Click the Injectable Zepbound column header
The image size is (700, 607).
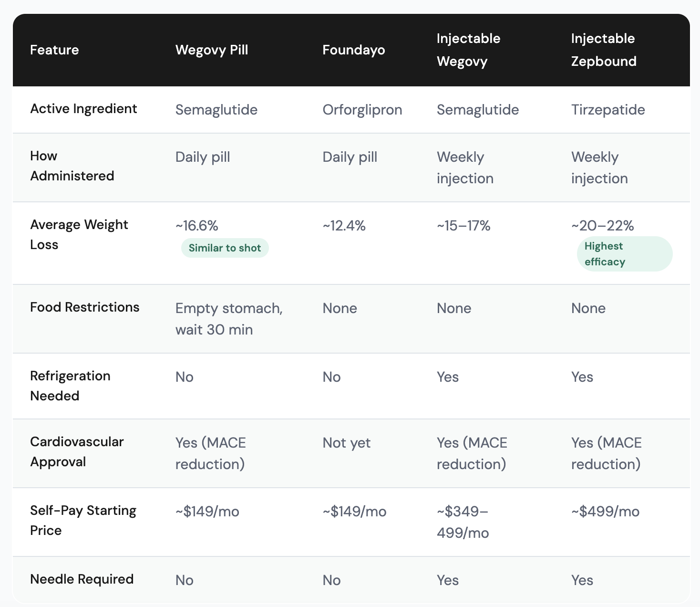[603, 50]
